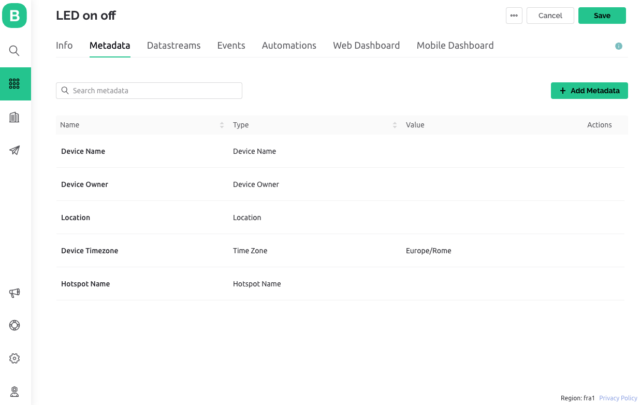640x405 pixels.
Task: Open the Templates grid icon in sidebar
Action: [14, 84]
